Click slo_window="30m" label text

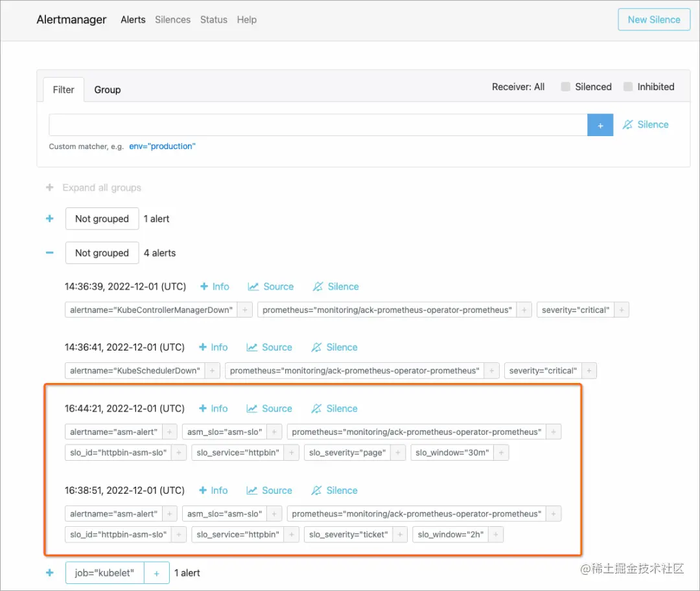click(452, 452)
